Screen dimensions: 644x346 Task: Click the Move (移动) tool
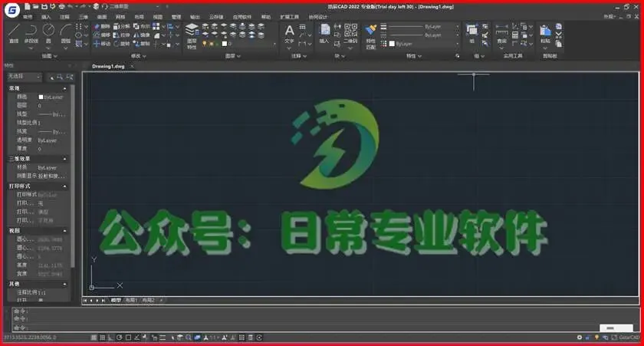pos(101,44)
